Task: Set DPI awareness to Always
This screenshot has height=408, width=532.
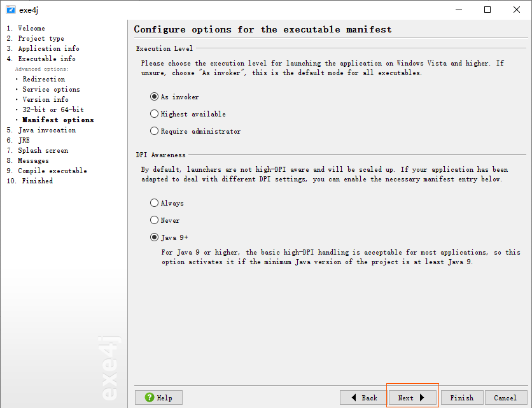Action: (167, 203)
